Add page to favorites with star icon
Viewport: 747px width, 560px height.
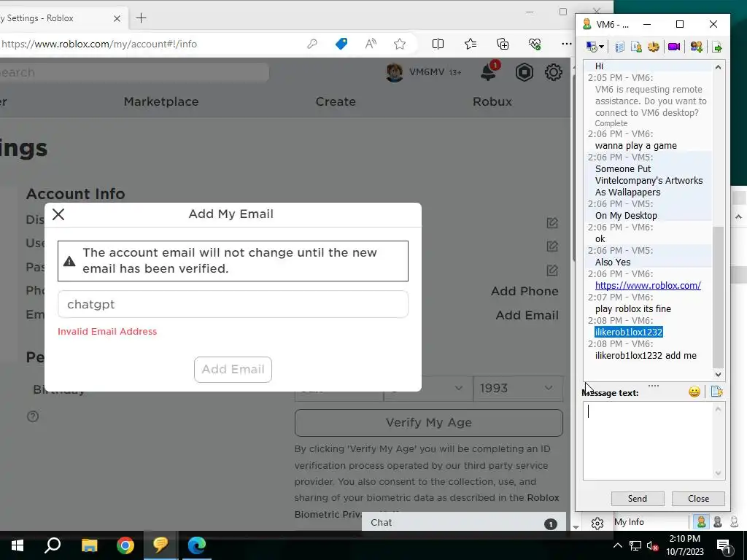pos(400,44)
